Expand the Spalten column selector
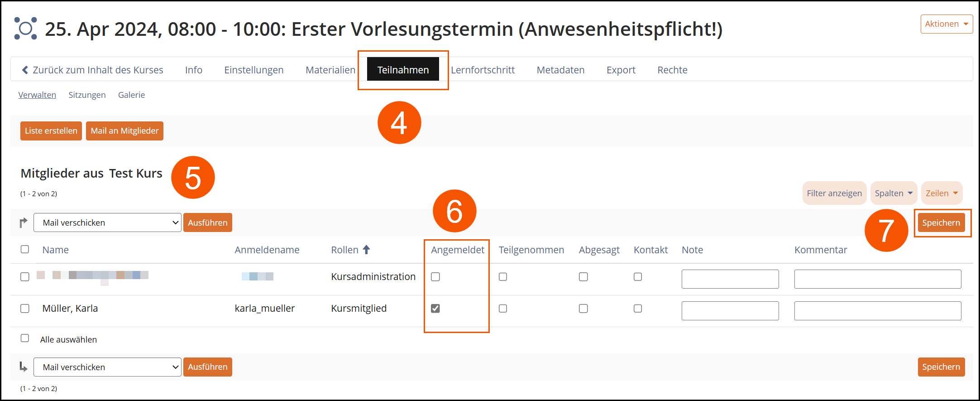Viewport: 980px width, 401px height. click(x=893, y=193)
